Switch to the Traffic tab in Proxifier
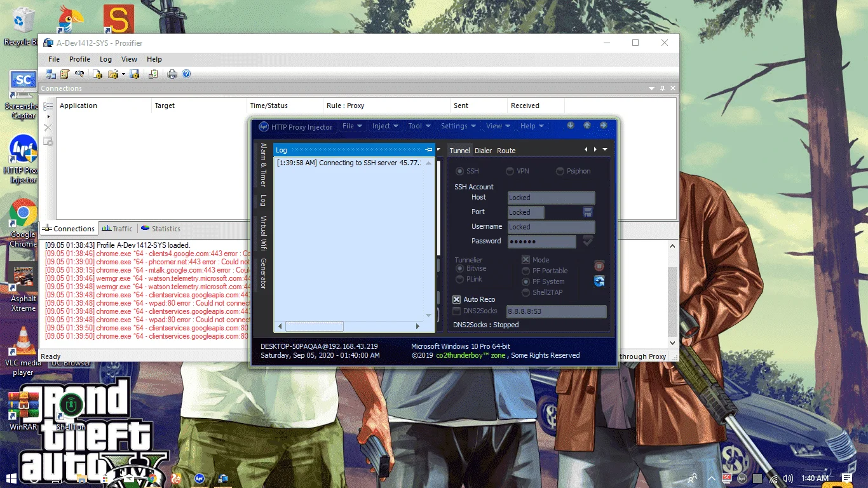 coord(118,229)
